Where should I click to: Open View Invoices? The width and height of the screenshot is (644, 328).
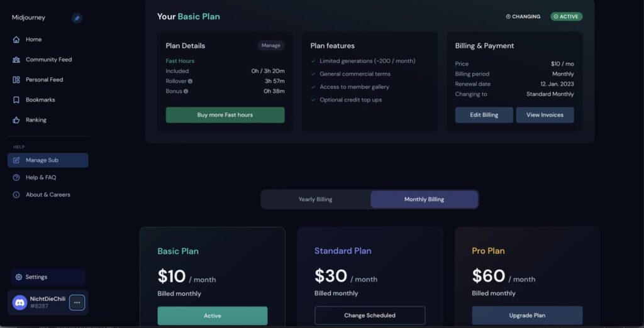click(x=545, y=115)
